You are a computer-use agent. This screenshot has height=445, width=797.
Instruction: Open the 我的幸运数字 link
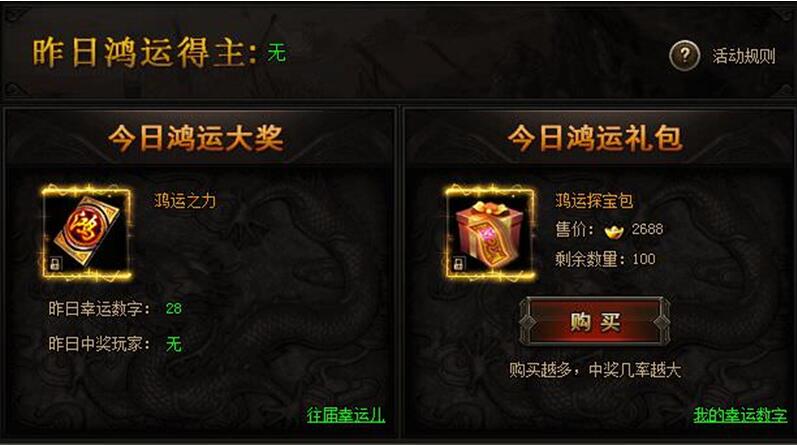tap(740, 415)
